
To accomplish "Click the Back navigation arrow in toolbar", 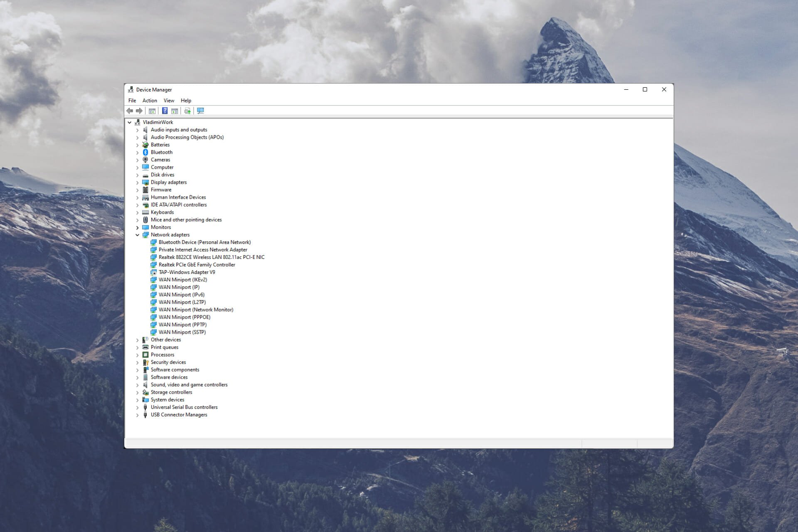I will click(x=129, y=111).
